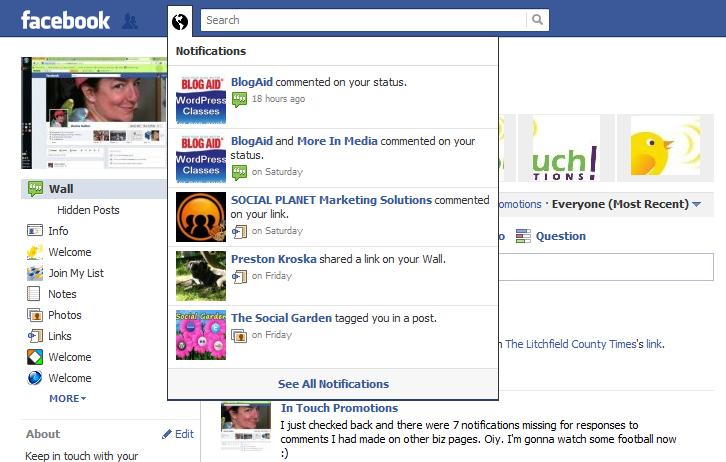Click the Question poll icon

[x=523, y=236]
